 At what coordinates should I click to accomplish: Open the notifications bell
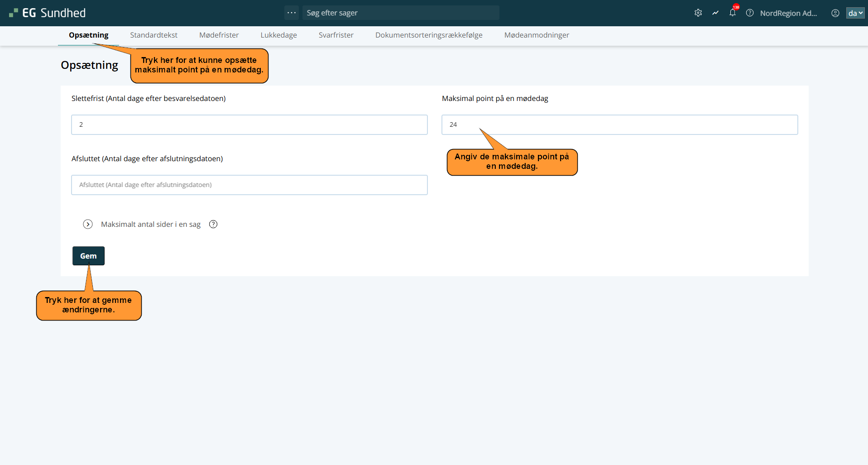click(x=733, y=13)
